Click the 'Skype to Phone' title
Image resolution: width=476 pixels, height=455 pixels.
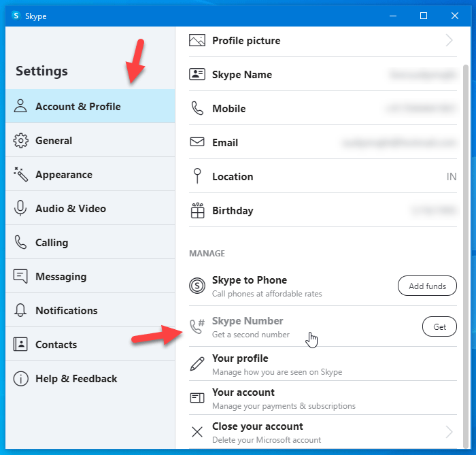(250, 280)
